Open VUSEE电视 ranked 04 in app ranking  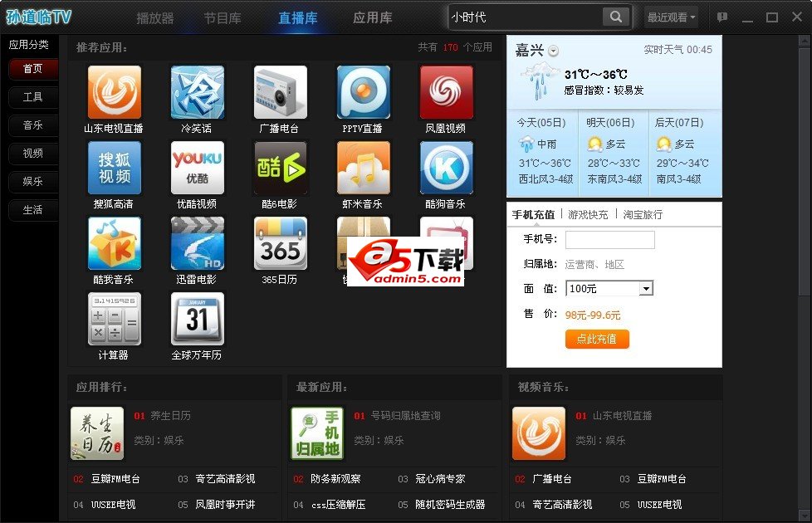(114, 505)
